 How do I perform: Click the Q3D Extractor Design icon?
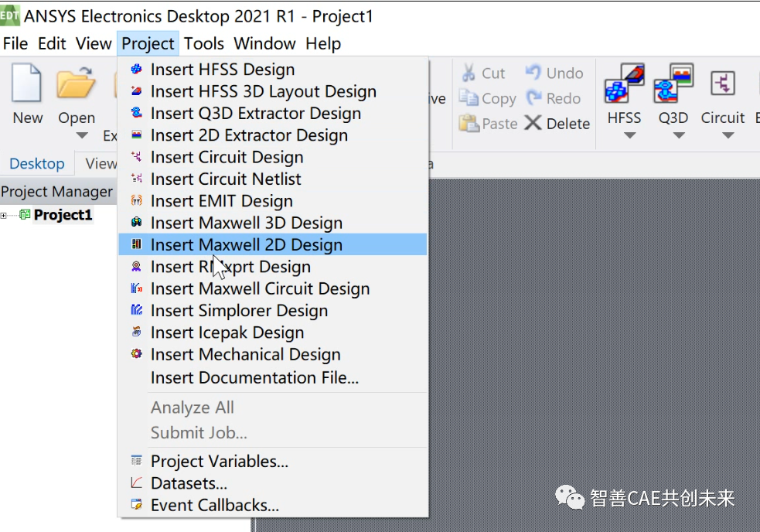tap(137, 113)
